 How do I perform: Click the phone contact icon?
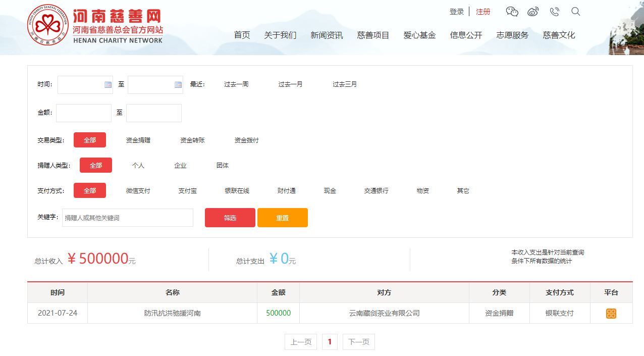tap(554, 12)
